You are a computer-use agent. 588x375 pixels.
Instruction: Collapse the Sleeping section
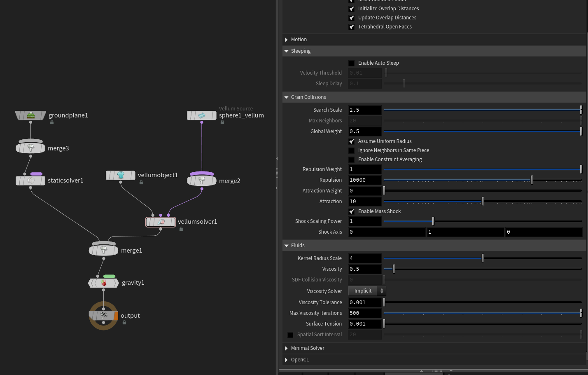tap(286, 51)
